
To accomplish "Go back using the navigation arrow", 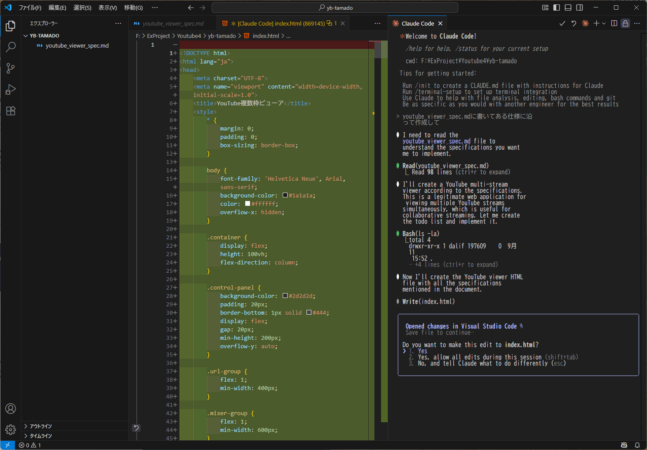I will tap(190, 7).
